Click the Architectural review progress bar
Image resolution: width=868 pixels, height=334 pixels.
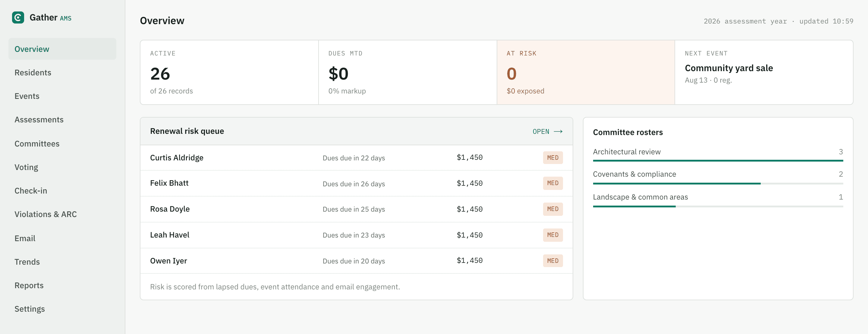click(718, 161)
